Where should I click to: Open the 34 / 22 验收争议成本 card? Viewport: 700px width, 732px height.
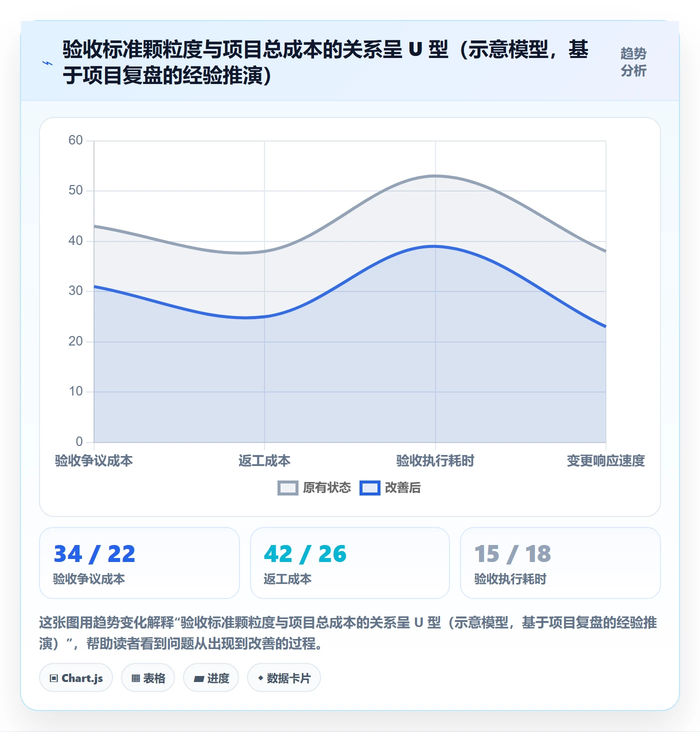[x=139, y=563]
